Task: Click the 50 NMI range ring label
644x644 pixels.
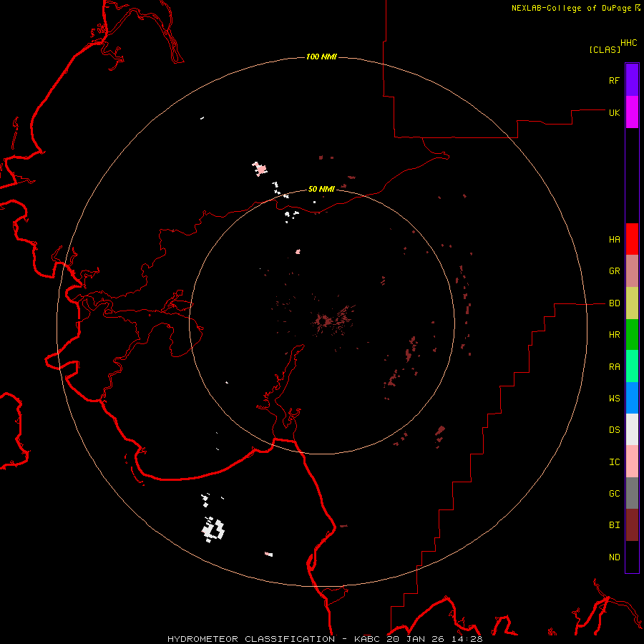Action: (x=321, y=189)
